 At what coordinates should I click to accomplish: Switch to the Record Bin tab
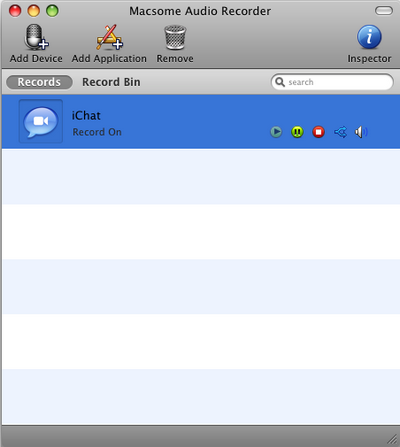point(111,82)
